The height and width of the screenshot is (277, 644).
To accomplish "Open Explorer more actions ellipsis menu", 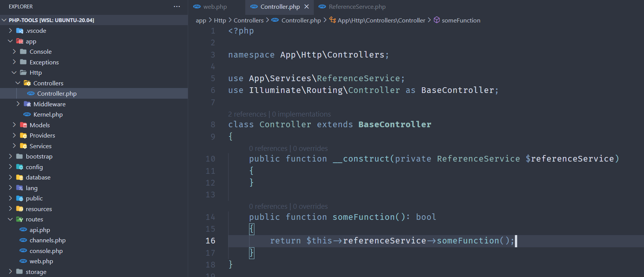I will click(x=177, y=6).
